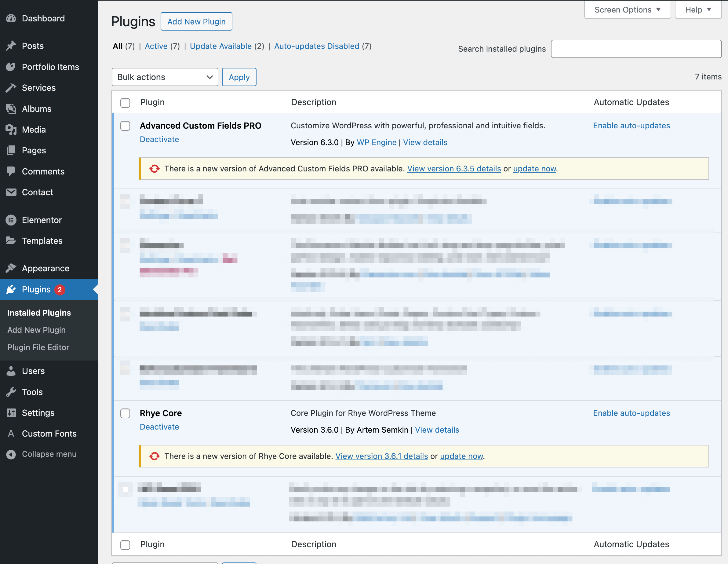The image size is (728, 564).
Task: Click the Dashboard gauge icon
Action: click(x=11, y=18)
